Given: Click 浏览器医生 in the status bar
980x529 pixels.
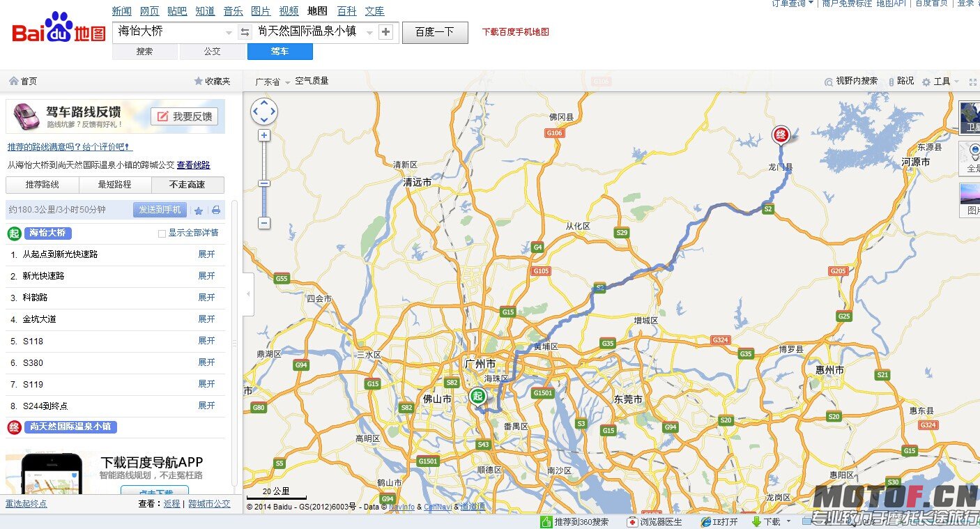Looking at the screenshot, I should 655,521.
